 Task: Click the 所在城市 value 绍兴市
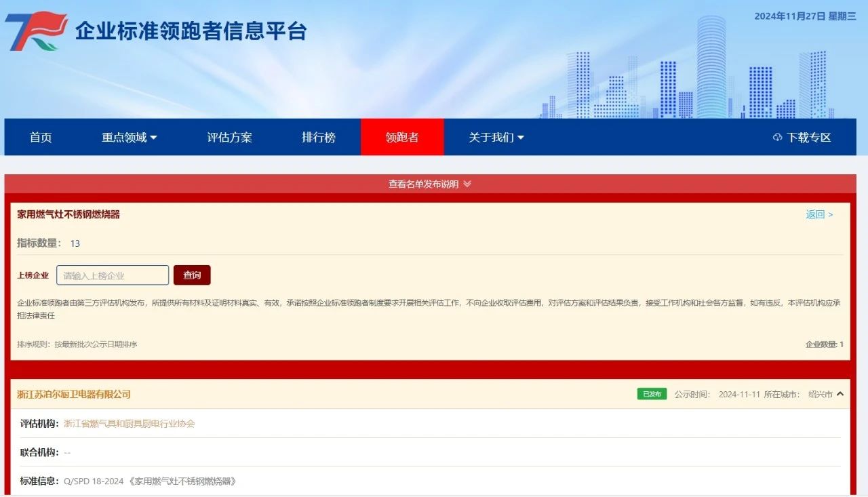[821, 395]
